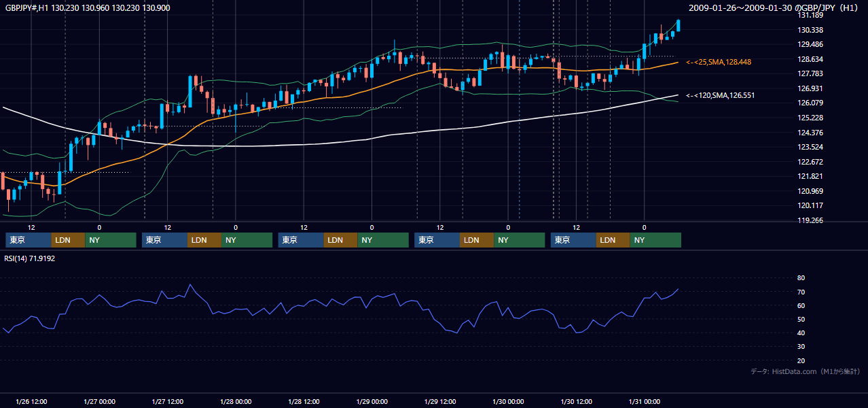Click RSI scale value 60
This screenshot has width=868, height=408.
801,305
